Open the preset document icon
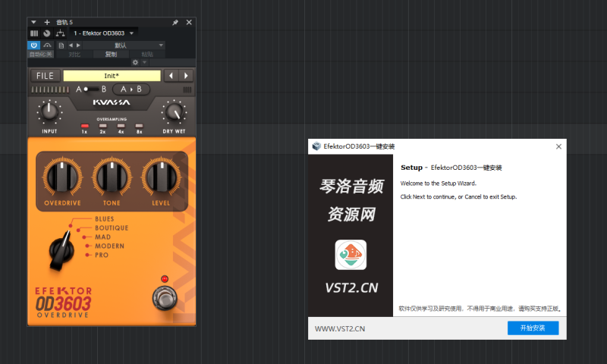Screen dimensions: 607x364 pos(61,45)
